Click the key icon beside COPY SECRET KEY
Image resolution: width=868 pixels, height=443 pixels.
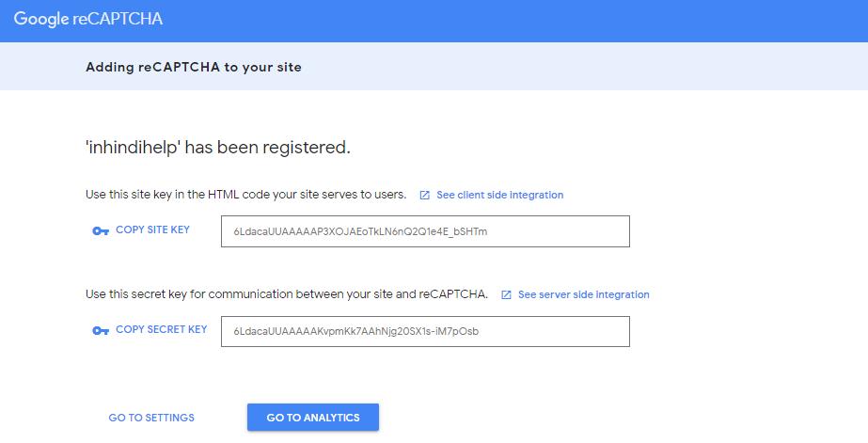tap(101, 330)
